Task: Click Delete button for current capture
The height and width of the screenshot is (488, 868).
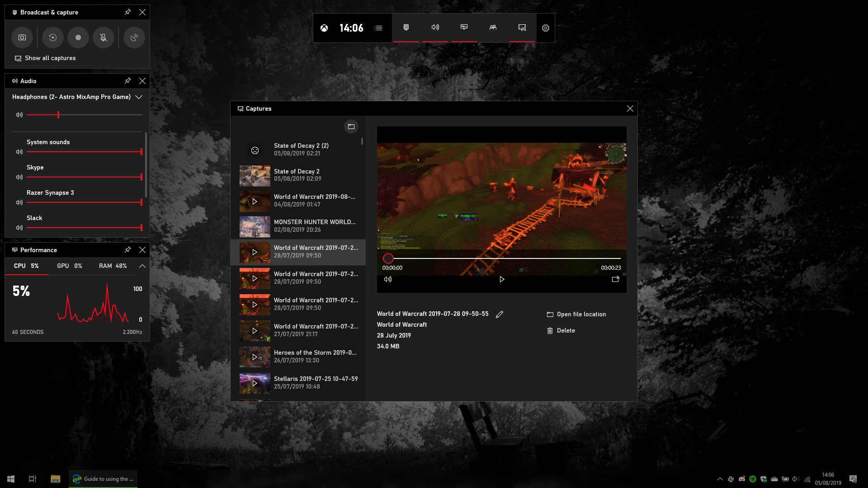Action: point(561,330)
